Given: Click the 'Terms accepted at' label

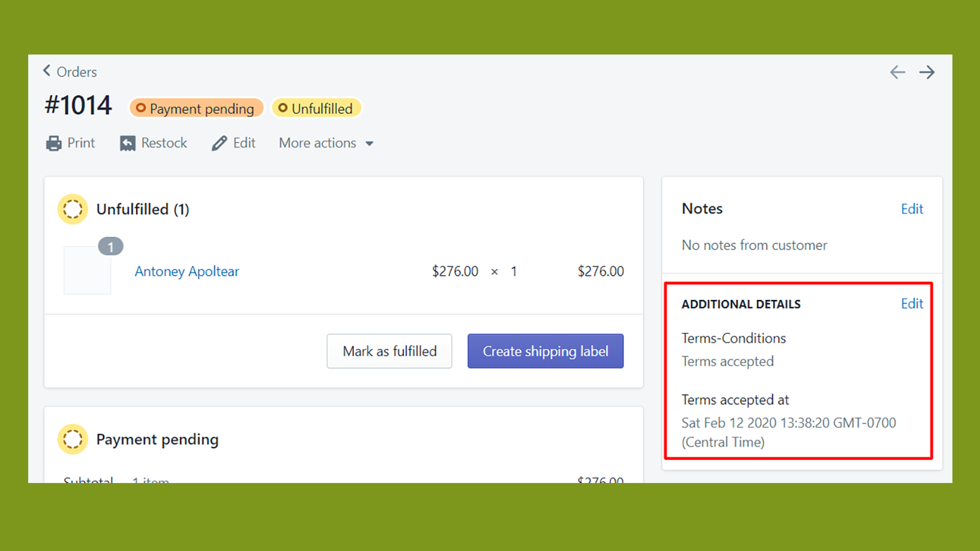Looking at the screenshot, I should coord(735,400).
